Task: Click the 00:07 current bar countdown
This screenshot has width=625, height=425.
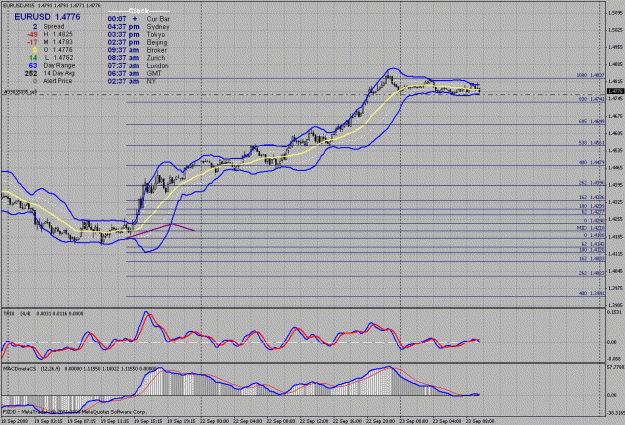Action: [x=117, y=19]
